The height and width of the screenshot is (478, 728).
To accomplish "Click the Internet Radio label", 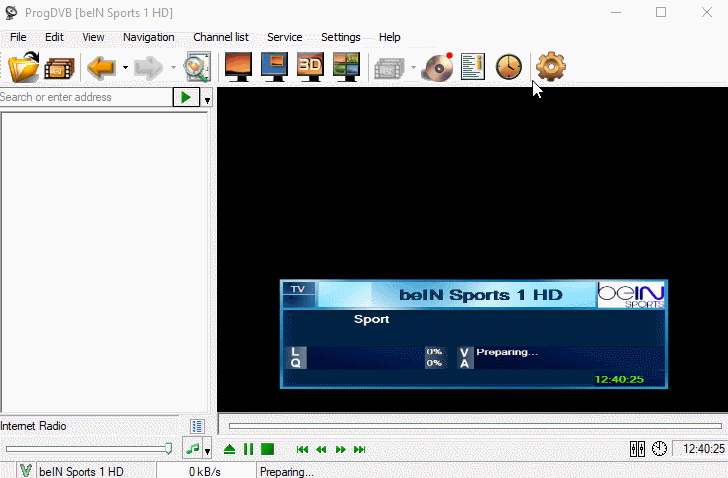I will click(33, 426).
